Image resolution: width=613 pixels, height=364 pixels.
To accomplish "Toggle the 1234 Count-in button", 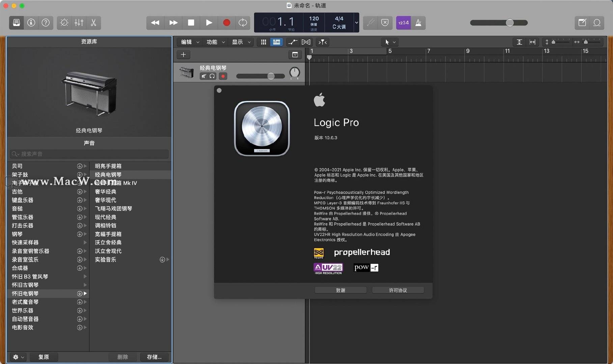I will pos(403,23).
